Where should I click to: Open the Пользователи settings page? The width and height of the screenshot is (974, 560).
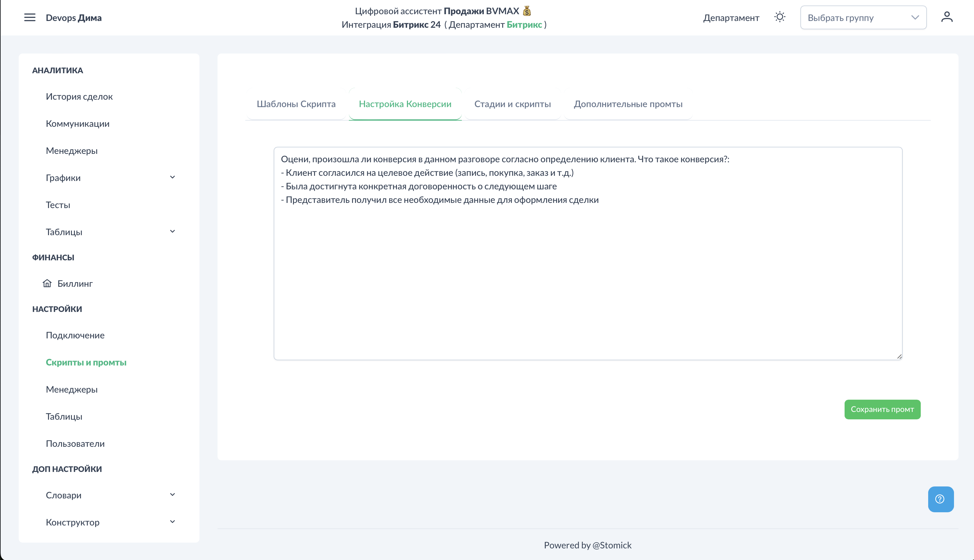tap(75, 444)
